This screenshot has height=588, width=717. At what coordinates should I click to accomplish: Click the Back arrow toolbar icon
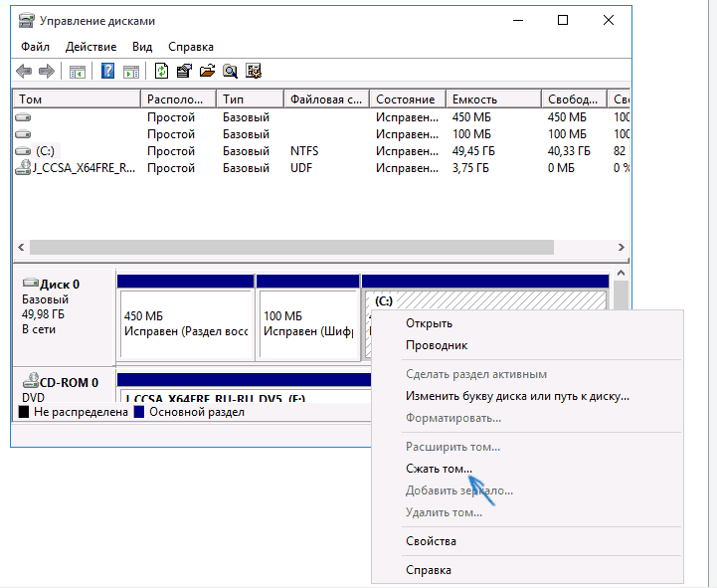coord(24,71)
